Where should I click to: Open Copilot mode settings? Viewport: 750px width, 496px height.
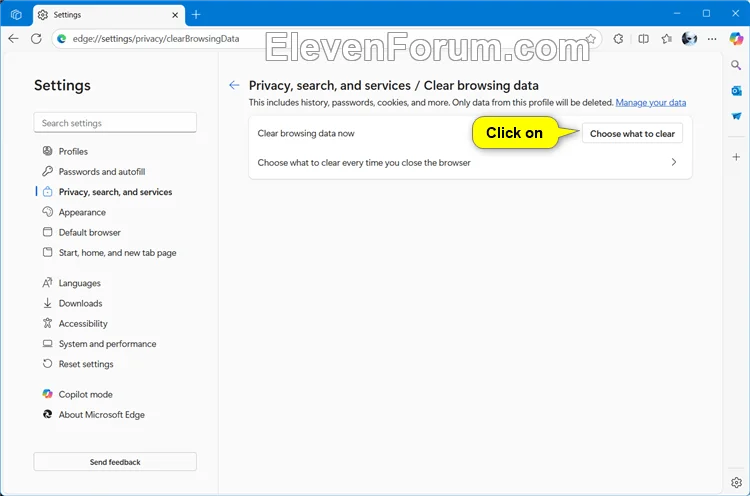coord(85,395)
